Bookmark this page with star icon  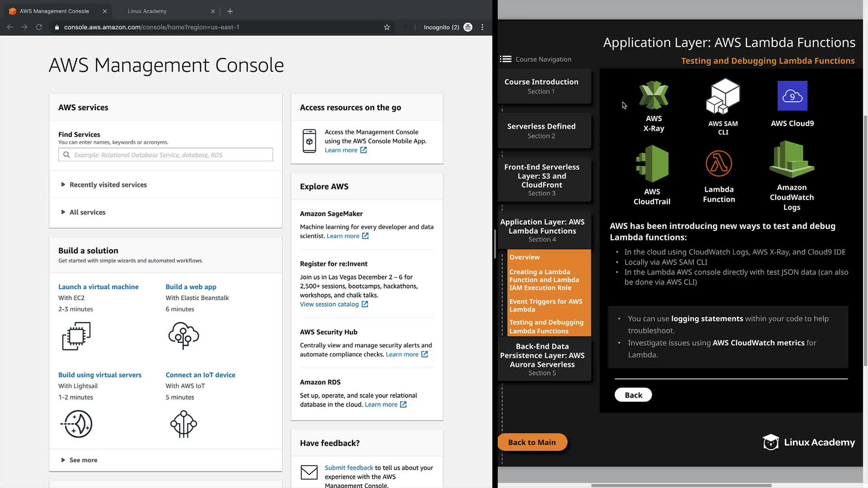(x=387, y=27)
